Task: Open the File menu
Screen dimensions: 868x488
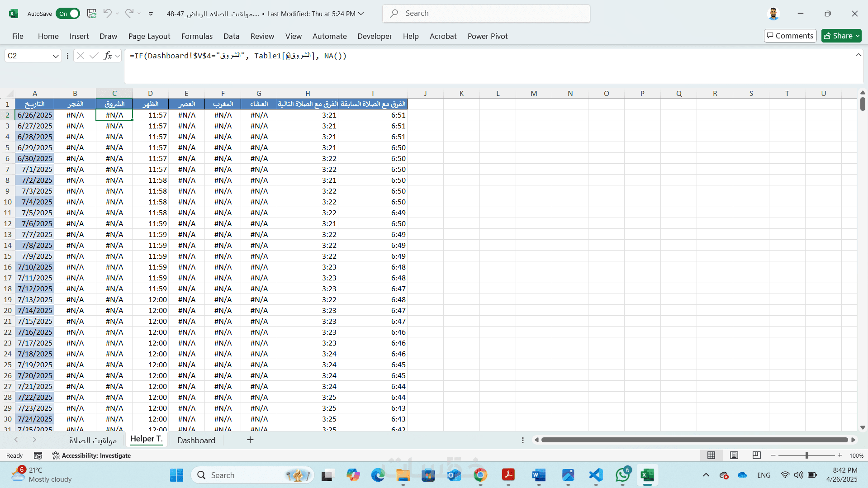Action: [18, 36]
